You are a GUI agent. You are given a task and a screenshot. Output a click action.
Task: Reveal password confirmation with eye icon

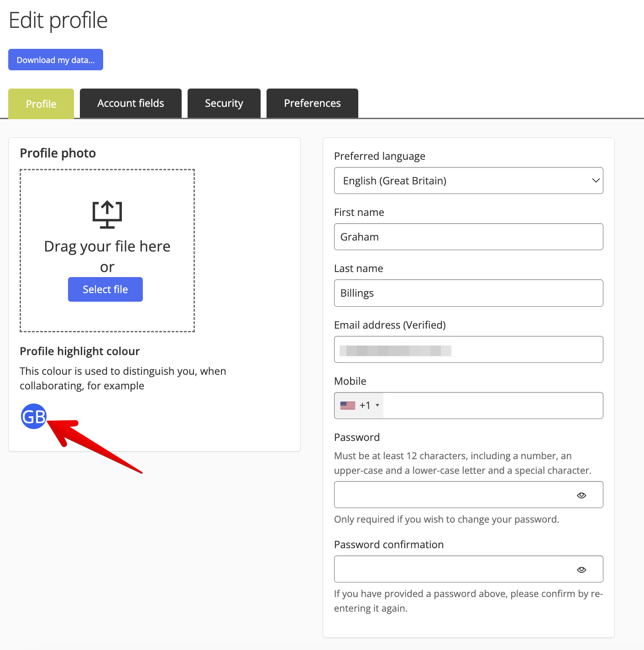pos(581,570)
